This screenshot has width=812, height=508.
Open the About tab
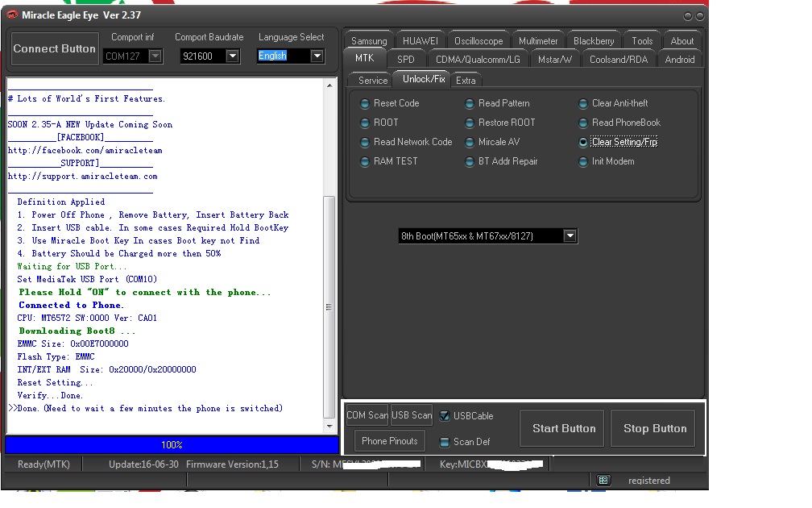click(682, 40)
